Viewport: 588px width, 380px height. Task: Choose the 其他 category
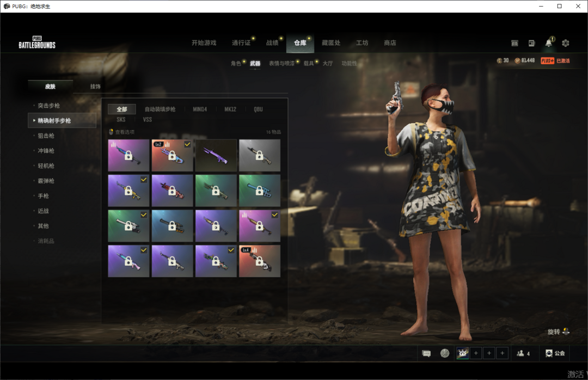43,226
